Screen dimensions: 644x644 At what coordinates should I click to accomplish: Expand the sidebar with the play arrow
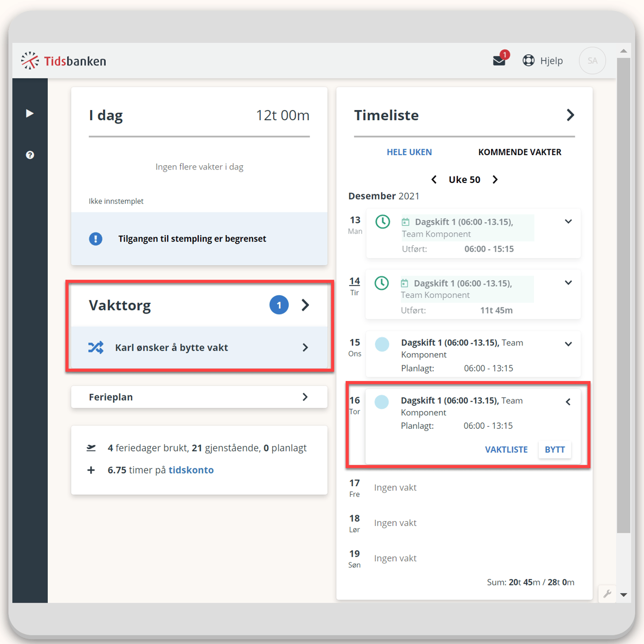point(30,113)
